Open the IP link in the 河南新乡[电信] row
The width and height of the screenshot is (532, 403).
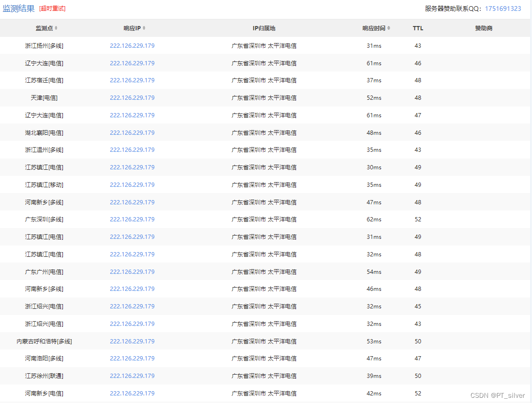point(132,394)
